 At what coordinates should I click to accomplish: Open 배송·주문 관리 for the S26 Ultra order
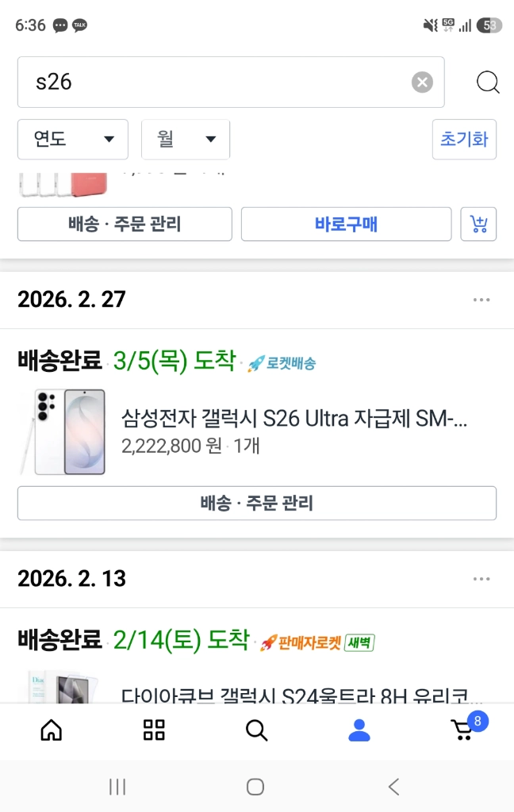[x=257, y=503]
